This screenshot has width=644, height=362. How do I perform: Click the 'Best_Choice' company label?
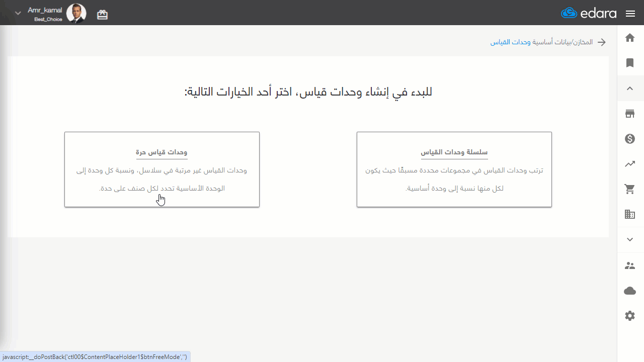click(x=48, y=20)
